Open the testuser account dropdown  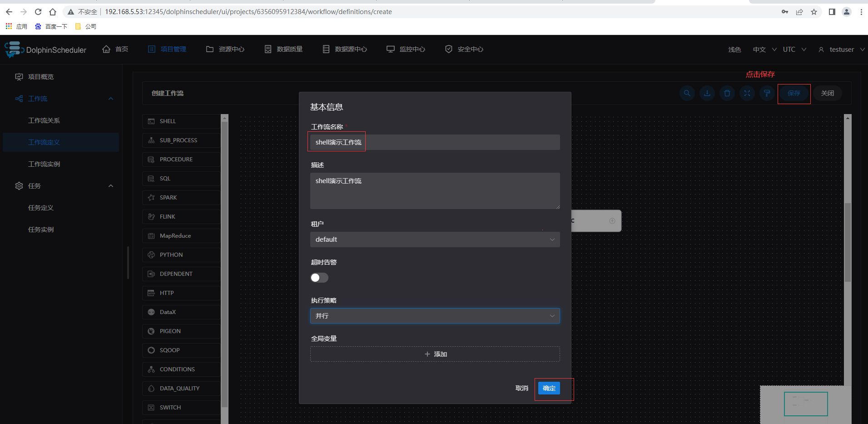[x=842, y=50]
